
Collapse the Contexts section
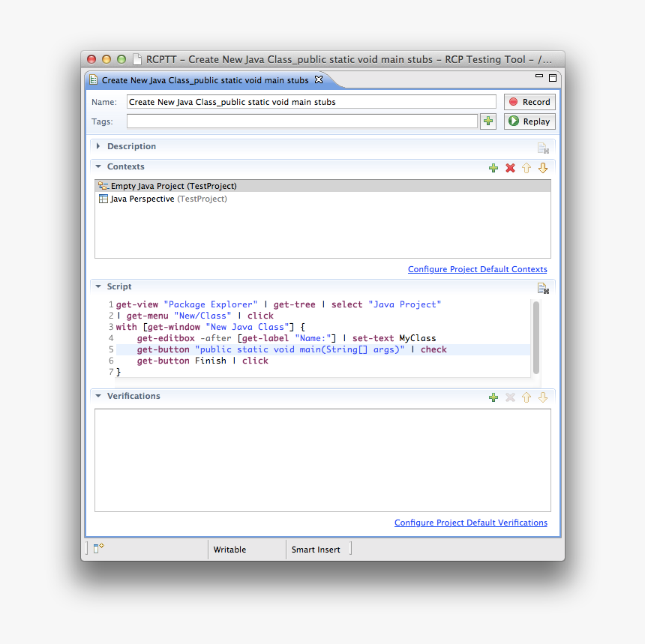tap(98, 166)
